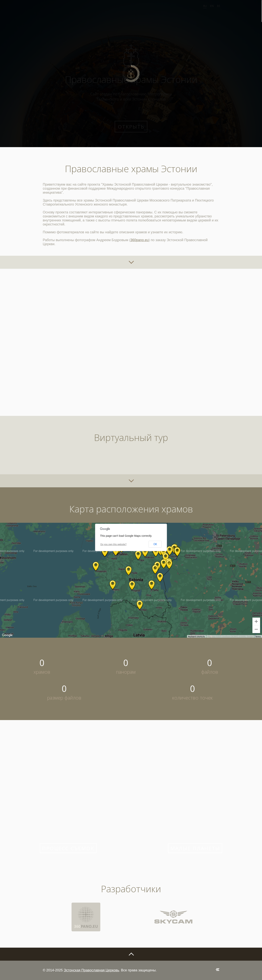262x980 pixels.
Task: Open 'Do you own this website?' link
Action: (114, 544)
